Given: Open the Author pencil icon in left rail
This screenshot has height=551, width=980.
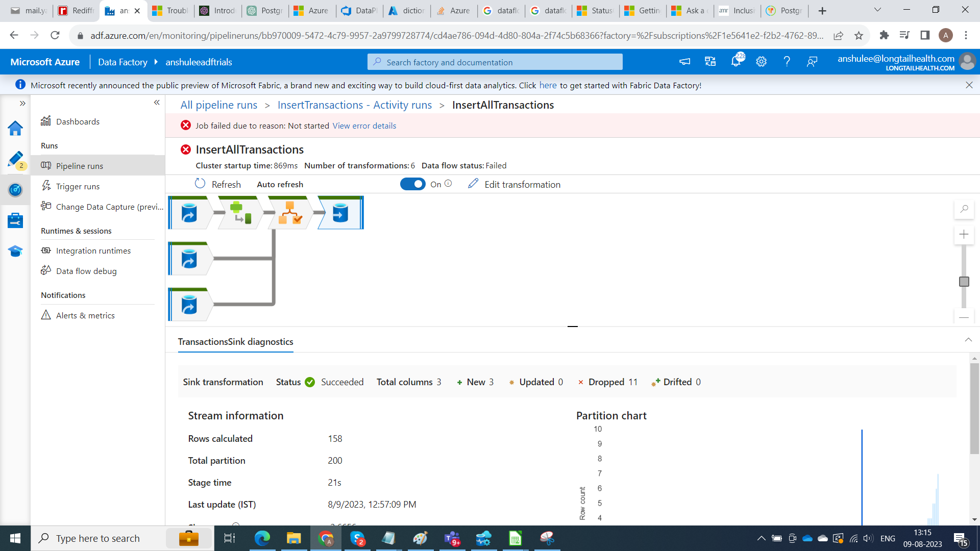Looking at the screenshot, I should 15,159.
